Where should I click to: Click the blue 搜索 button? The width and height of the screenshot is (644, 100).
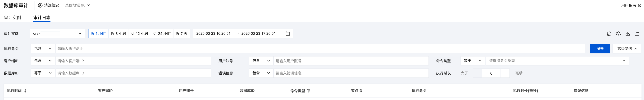600,49
